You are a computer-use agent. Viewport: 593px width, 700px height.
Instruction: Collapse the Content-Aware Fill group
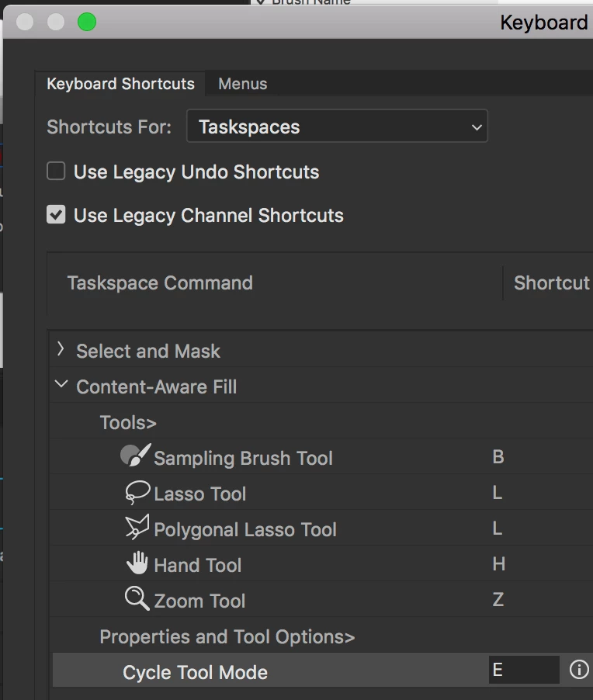tap(61, 386)
